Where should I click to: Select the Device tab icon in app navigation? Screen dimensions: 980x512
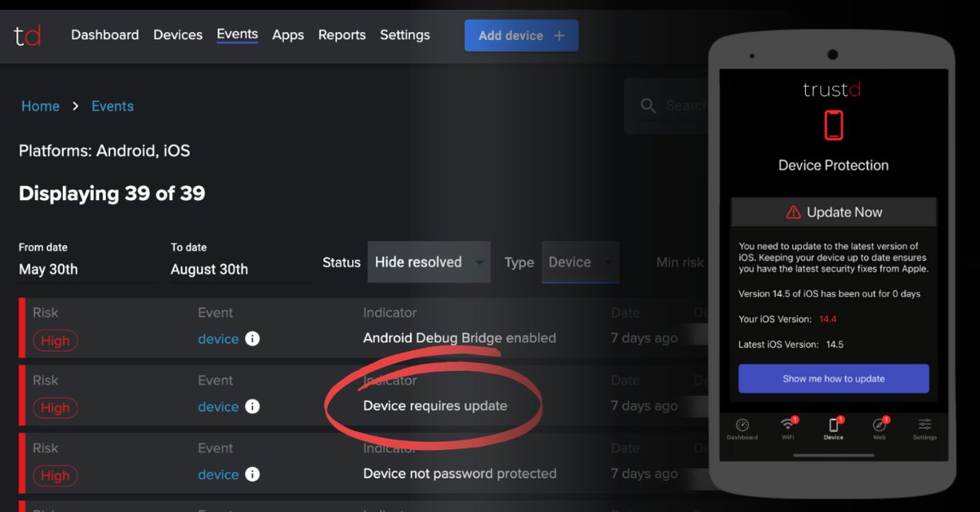tap(834, 425)
